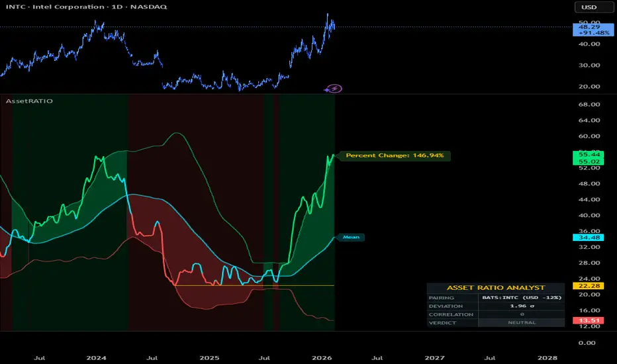Select the 1.96 σ deviation value
Screen dimensions: 617x364
522,306
